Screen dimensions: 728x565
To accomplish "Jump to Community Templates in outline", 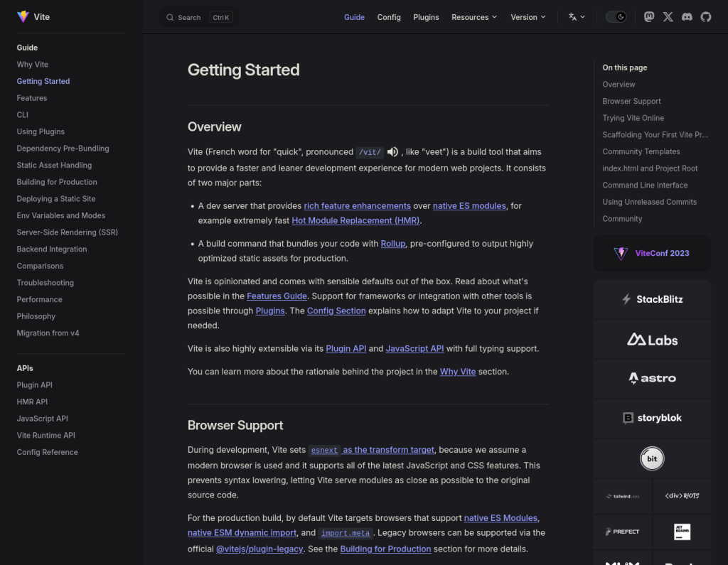I will (641, 152).
